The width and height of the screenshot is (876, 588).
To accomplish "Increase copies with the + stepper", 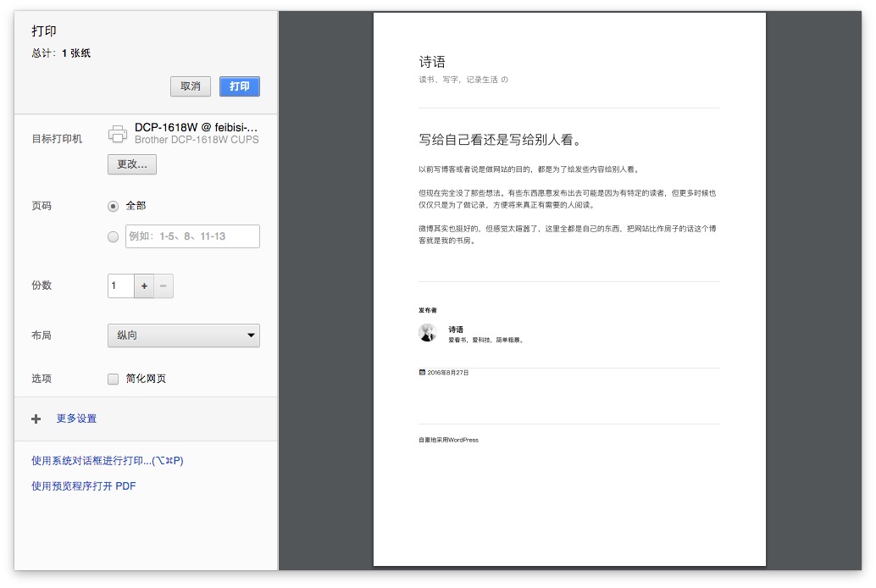I will 144,286.
